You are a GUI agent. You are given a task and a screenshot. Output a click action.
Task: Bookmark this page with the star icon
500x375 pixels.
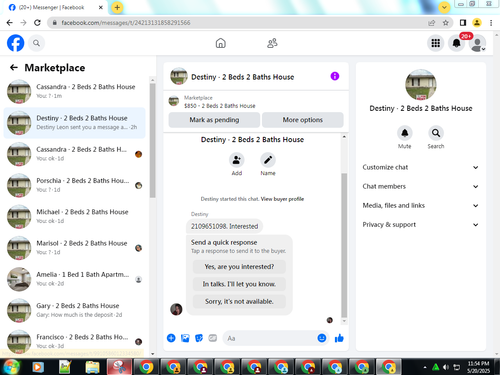click(446, 23)
